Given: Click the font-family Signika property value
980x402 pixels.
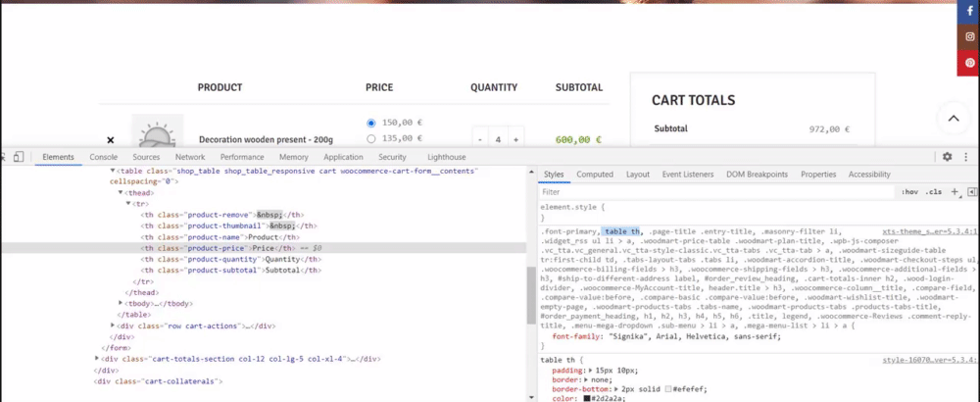Looking at the screenshot, I should [695, 336].
